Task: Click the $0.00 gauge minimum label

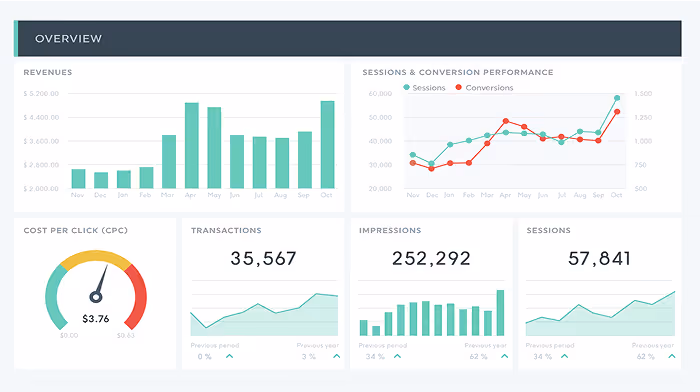Action: click(69, 335)
